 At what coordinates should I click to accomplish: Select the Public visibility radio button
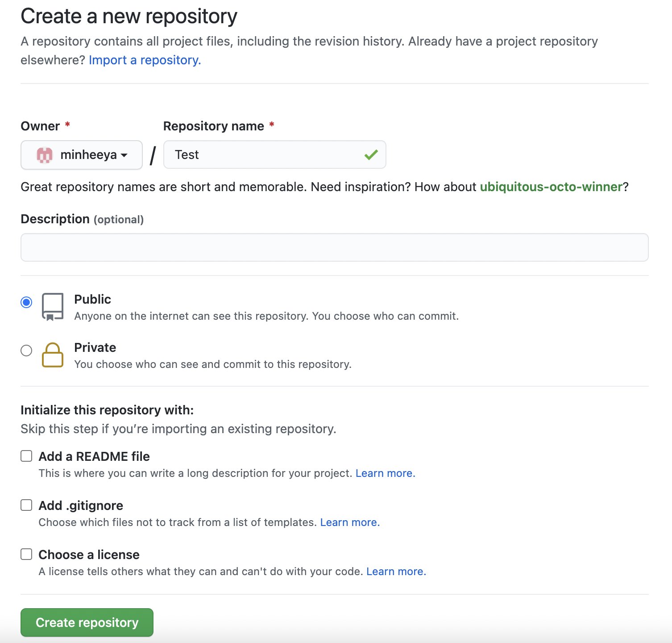click(26, 302)
